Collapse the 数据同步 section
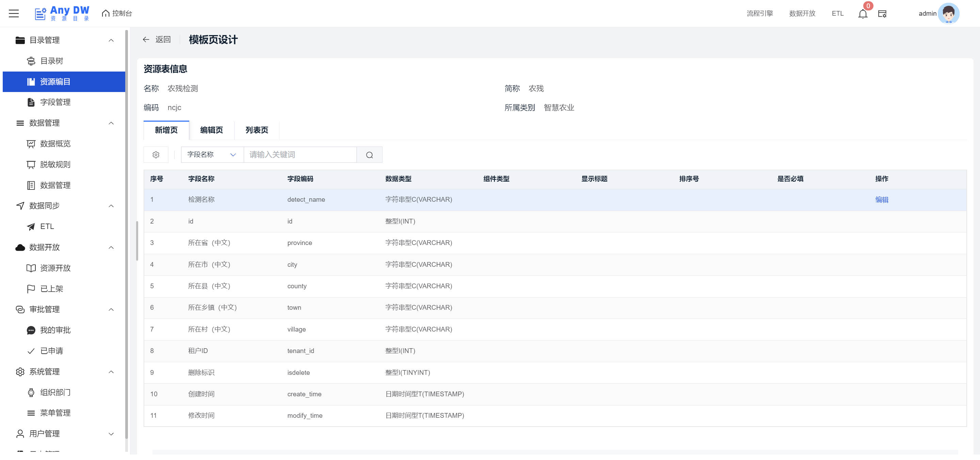This screenshot has height=460, width=980. tap(111, 206)
